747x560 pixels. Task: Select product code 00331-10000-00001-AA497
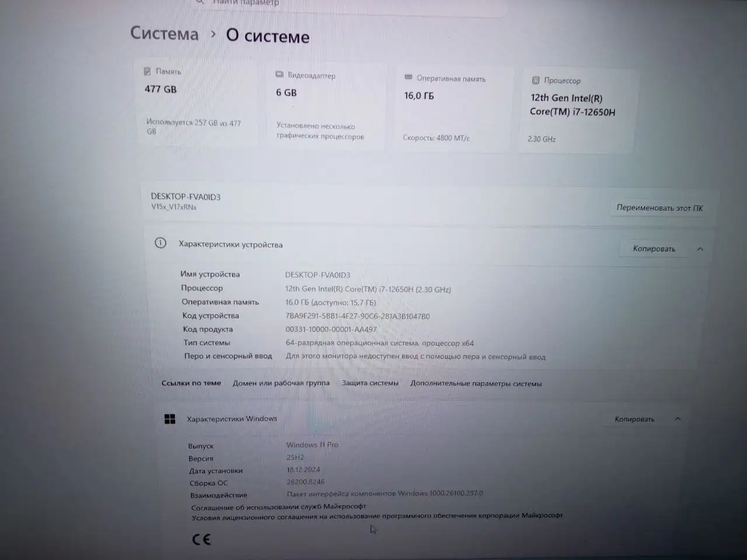click(x=331, y=329)
